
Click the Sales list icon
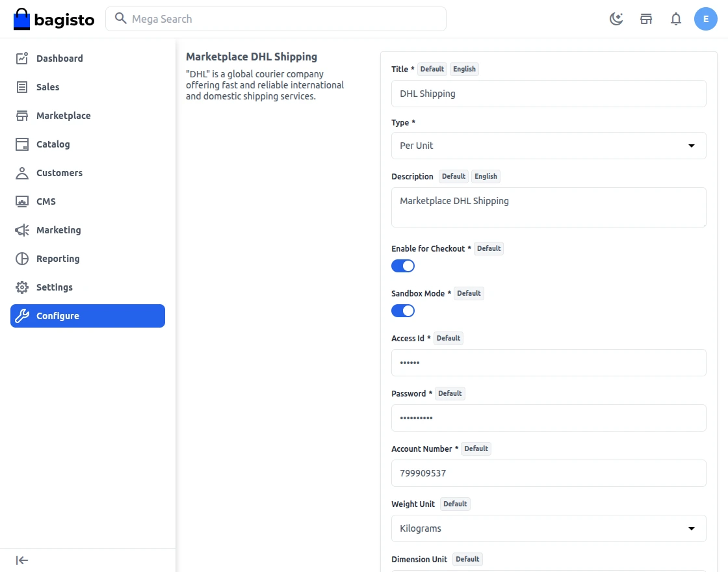22,87
